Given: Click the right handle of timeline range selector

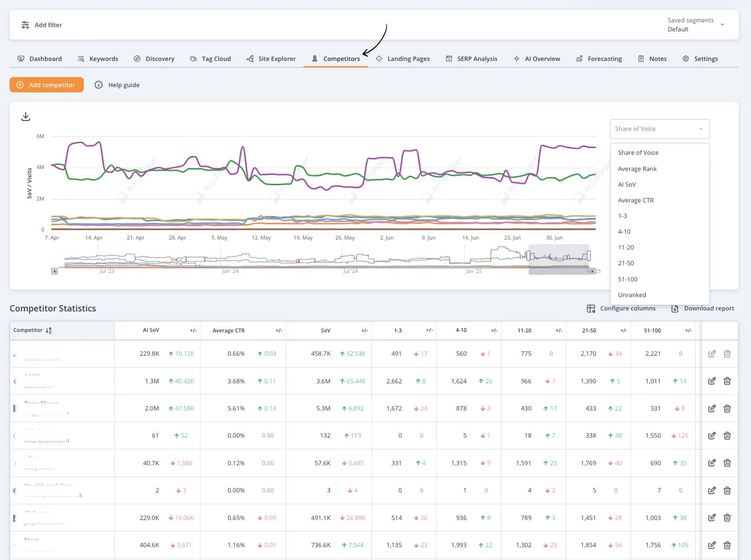Looking at the screenshot, I should coord(589,256).
